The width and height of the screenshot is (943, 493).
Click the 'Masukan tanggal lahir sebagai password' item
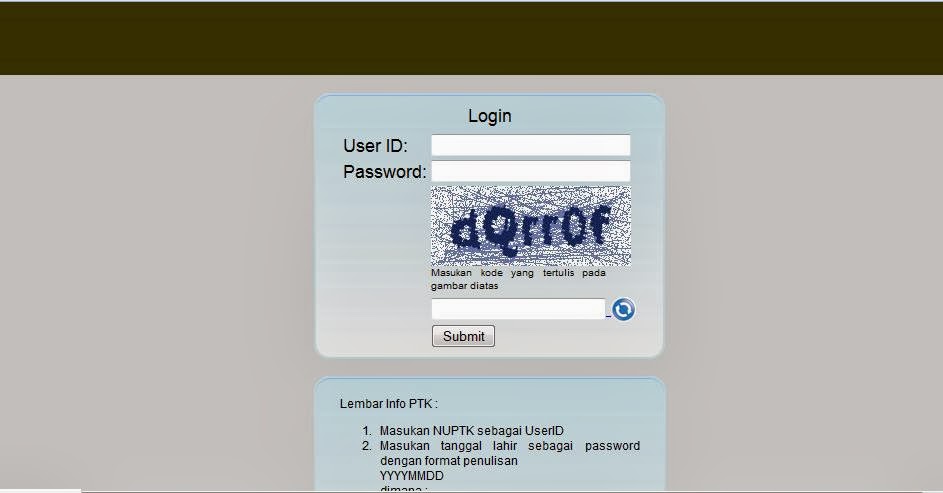pos(510,446)
